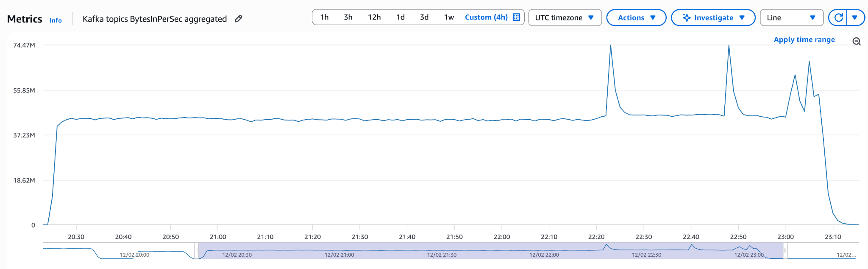Open refresh interval options arrow

click(855, 17)
